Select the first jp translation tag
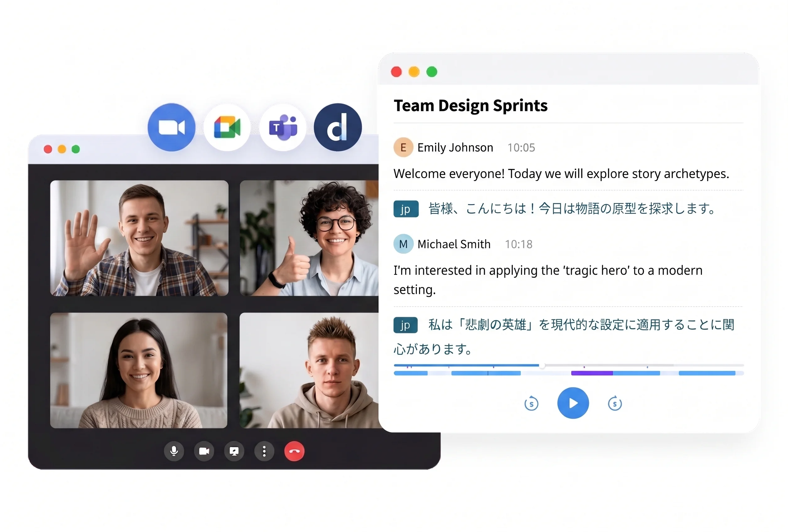788x532 pixels. point(406,209)
